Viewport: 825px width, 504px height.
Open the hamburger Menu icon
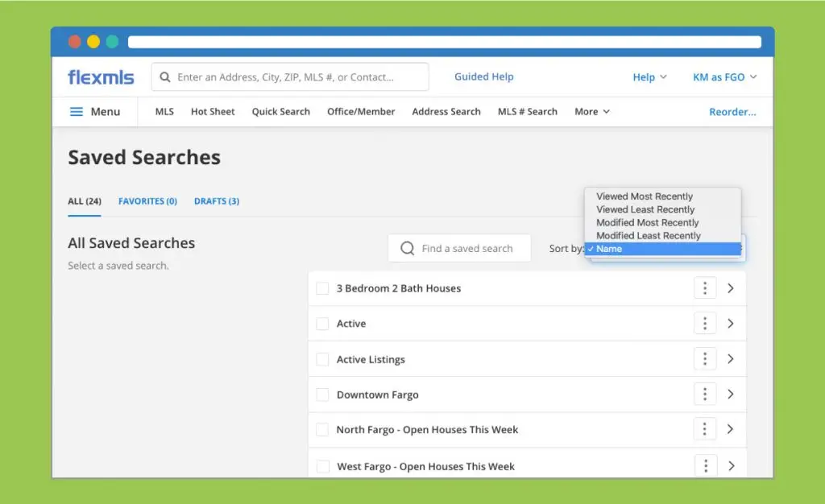tap(77, 112)
